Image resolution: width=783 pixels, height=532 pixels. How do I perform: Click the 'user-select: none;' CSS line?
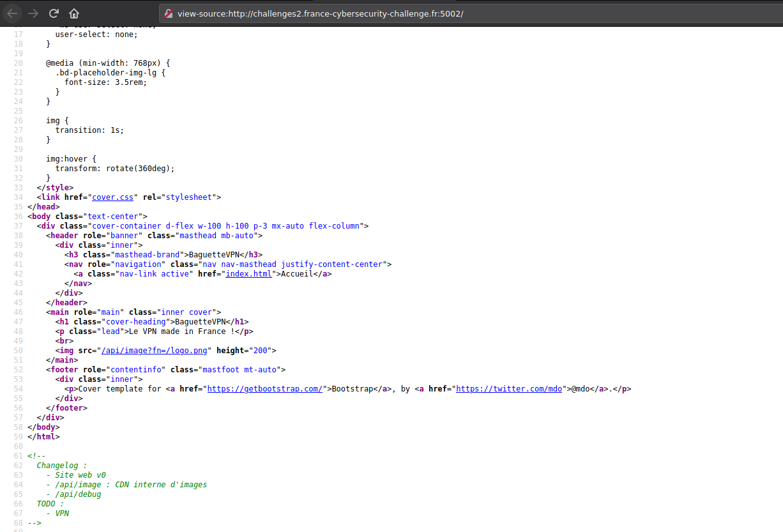[x=96, y=34]
